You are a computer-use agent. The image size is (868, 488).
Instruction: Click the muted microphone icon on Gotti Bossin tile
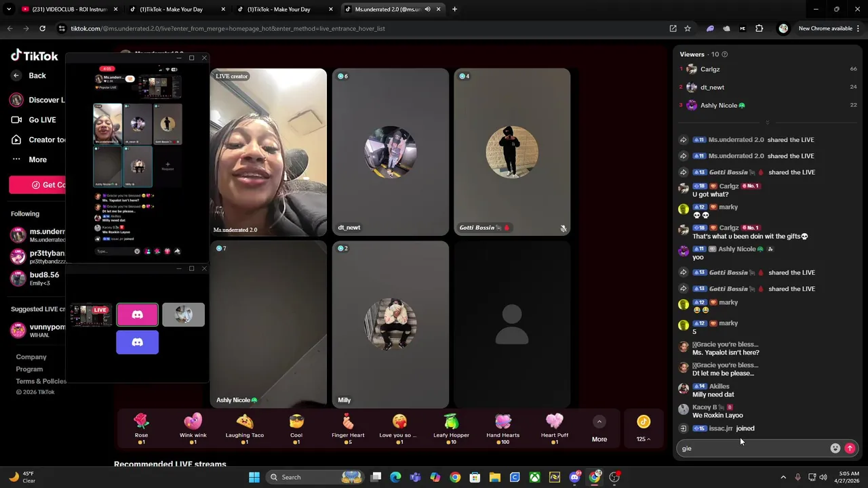563,228
